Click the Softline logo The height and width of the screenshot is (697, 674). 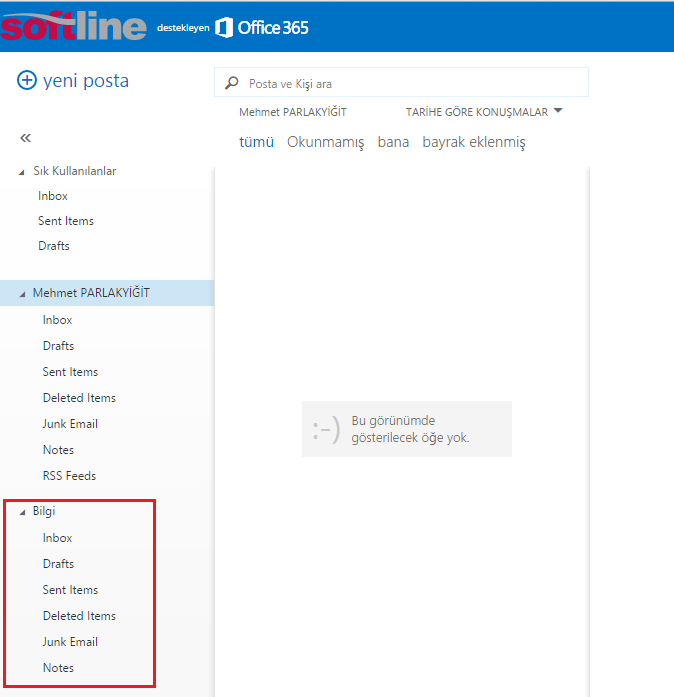pyautogui.click(x=73, y=26)
